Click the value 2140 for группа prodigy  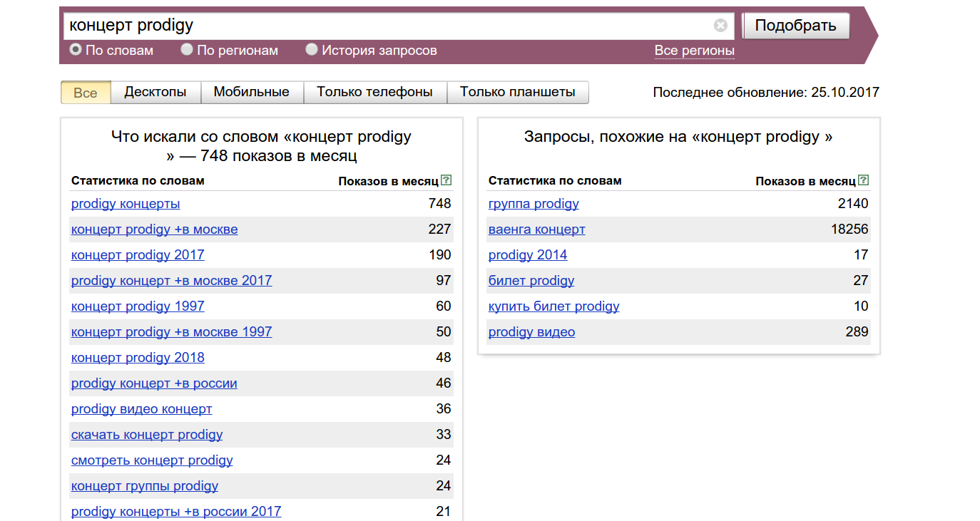(853, 204)
